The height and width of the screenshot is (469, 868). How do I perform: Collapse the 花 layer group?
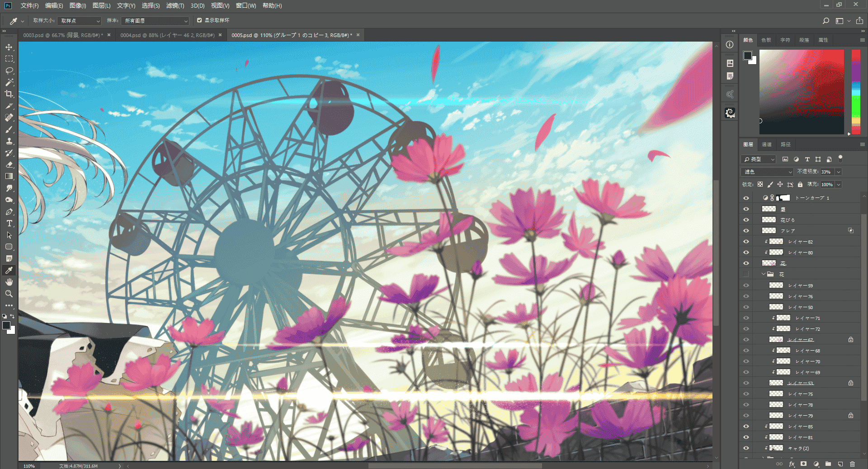[x=764, y=274]
